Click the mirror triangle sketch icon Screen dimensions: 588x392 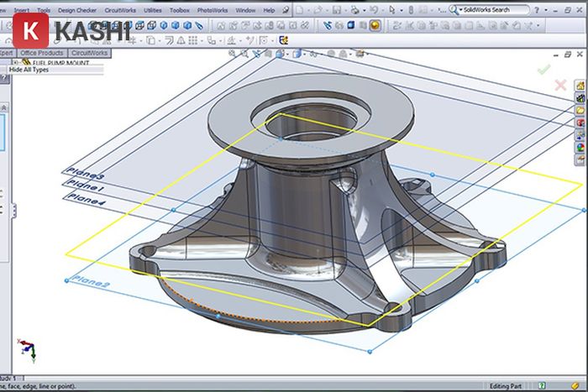[x=181, y=40]
